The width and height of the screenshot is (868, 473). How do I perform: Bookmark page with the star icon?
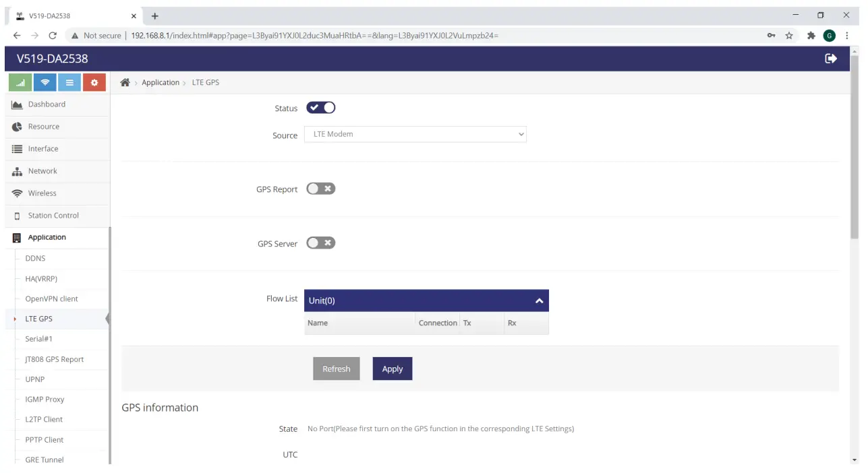(x=789, y=36)
